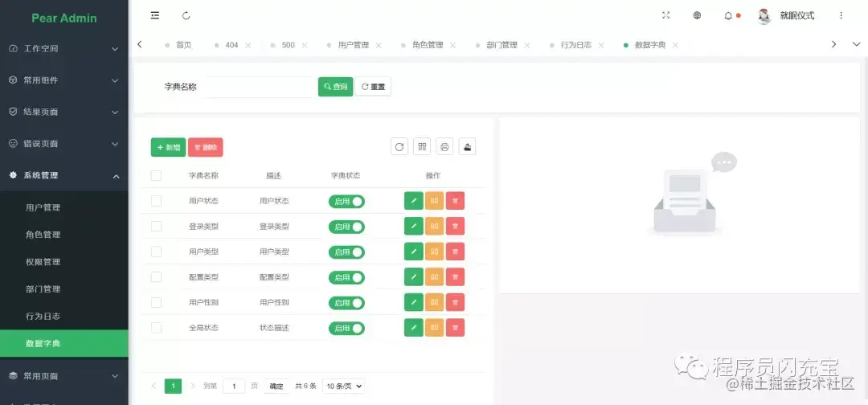Image resolution: width=868 pixels, height=405 pixels.
Task: Expand the 常用页面 sidebar menu
Action: pyautogui.click(x=64, y=376)
